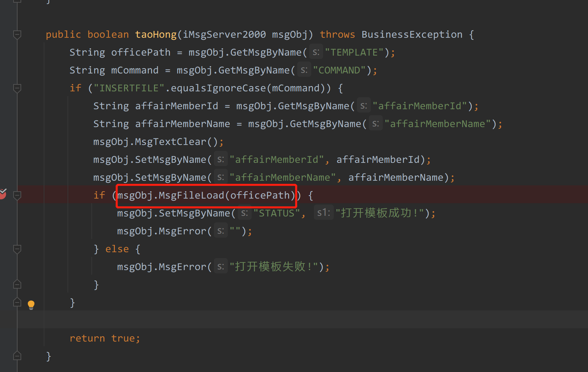Image resolution: width=588 pixels, height=372 pixels.
Task: Toggle the breakpoint on the MsgFileLoad line
Action: [3, 194]
